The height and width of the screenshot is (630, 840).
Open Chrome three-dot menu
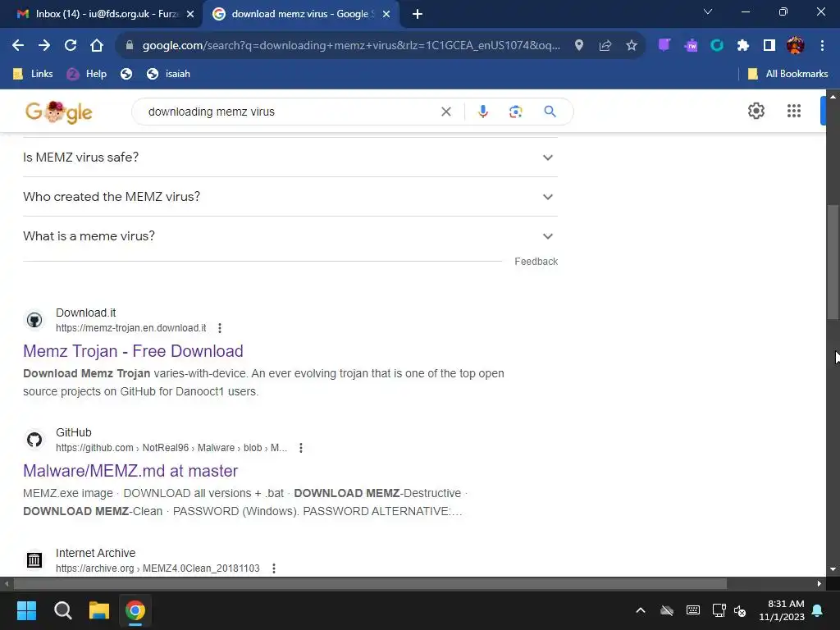click(x=822, y=46)
